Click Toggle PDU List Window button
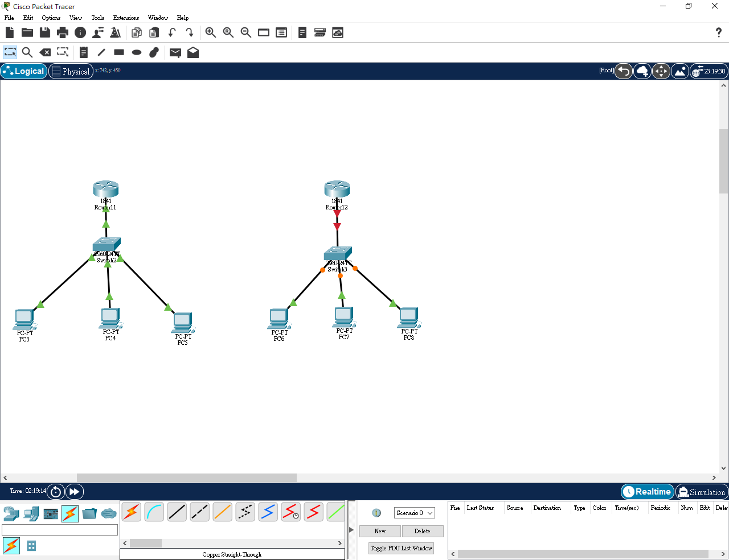The image size is (729, 560). 402,548
